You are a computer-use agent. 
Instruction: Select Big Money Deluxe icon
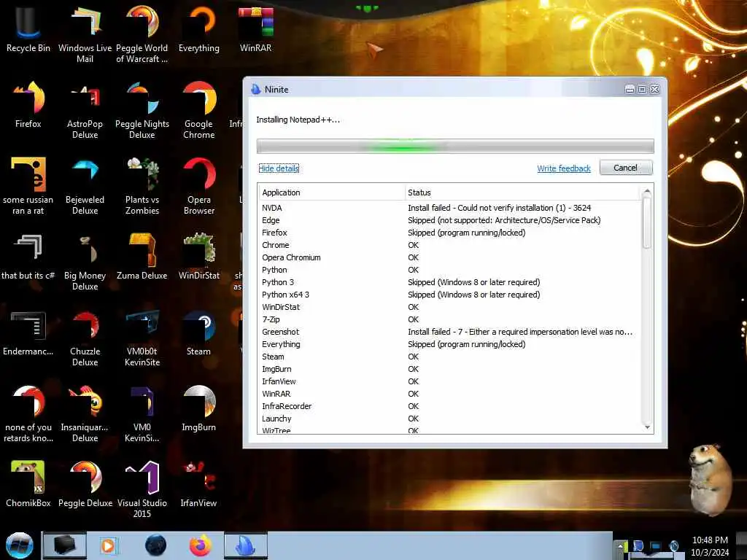85,262
